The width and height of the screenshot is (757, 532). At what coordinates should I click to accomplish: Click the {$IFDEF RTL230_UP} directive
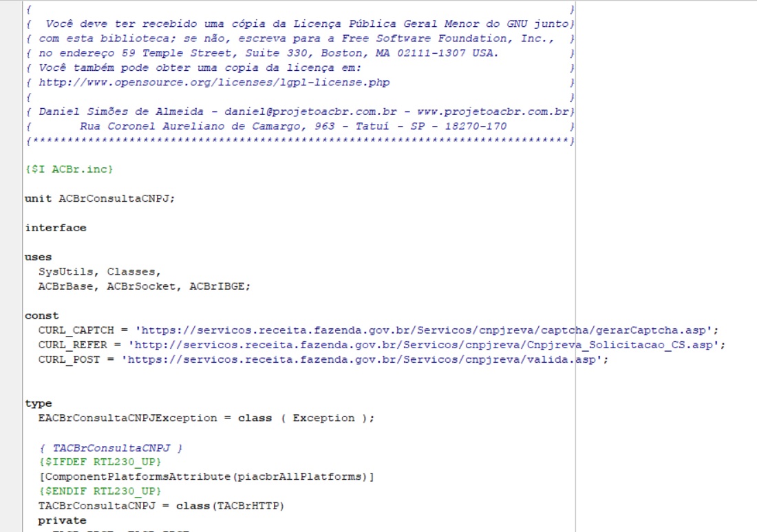pos(100,462)
